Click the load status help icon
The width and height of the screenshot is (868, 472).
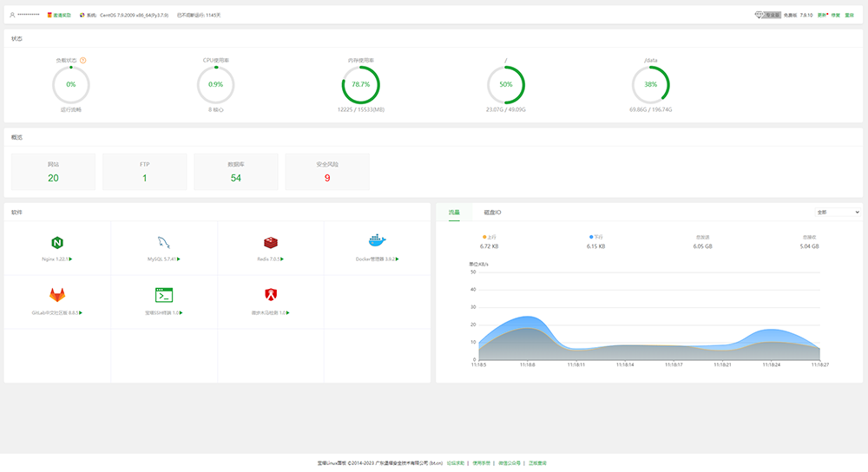point(83,60)
